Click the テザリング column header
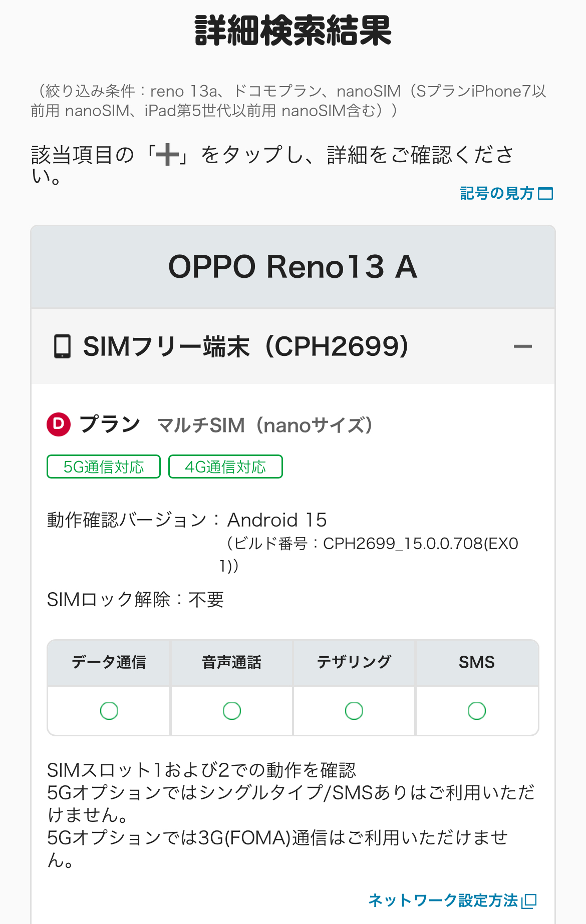This screenshot has width=586, height=924. 354,662
